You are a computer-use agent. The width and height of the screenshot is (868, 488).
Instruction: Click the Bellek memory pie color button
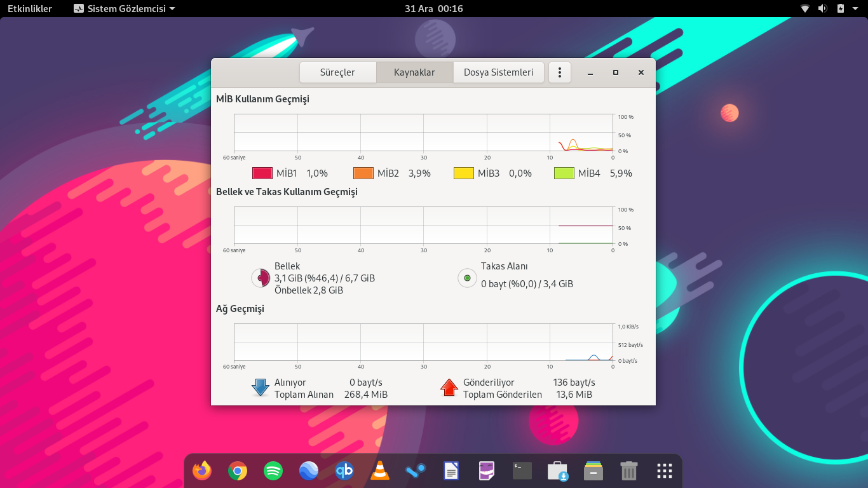[261, 278]
